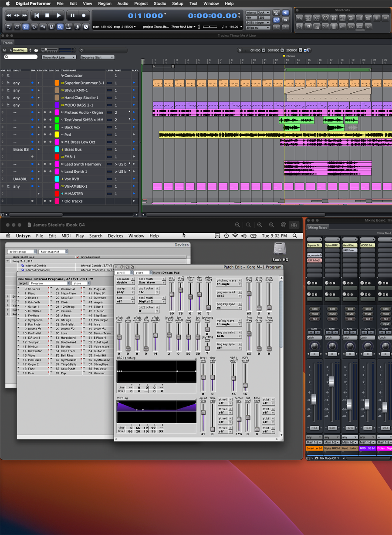Click the audio volume icon in the control panel
The image size is (392, 535).
286,13
